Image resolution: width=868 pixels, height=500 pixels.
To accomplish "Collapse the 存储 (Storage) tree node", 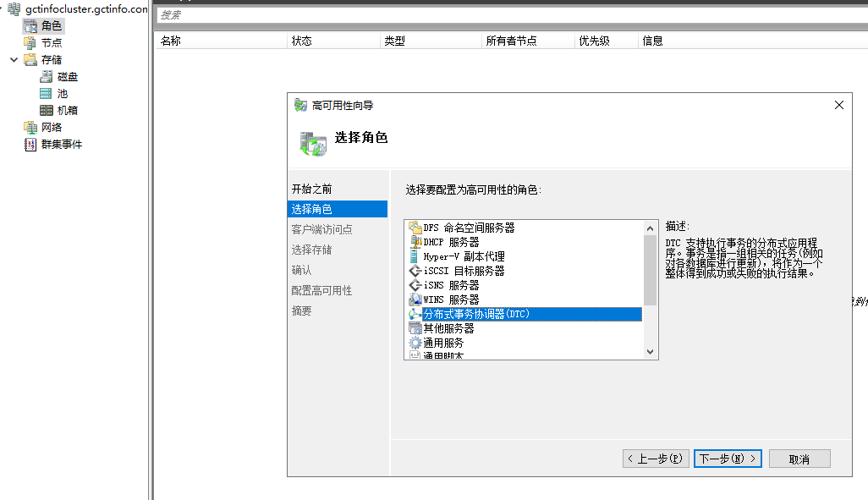I will click(14, 60).
